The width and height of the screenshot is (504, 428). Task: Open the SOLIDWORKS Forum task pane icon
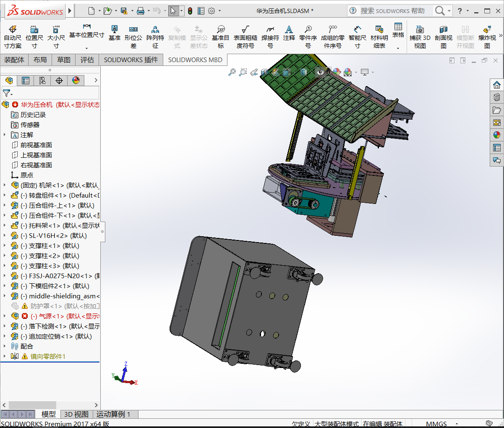(497, 160)
